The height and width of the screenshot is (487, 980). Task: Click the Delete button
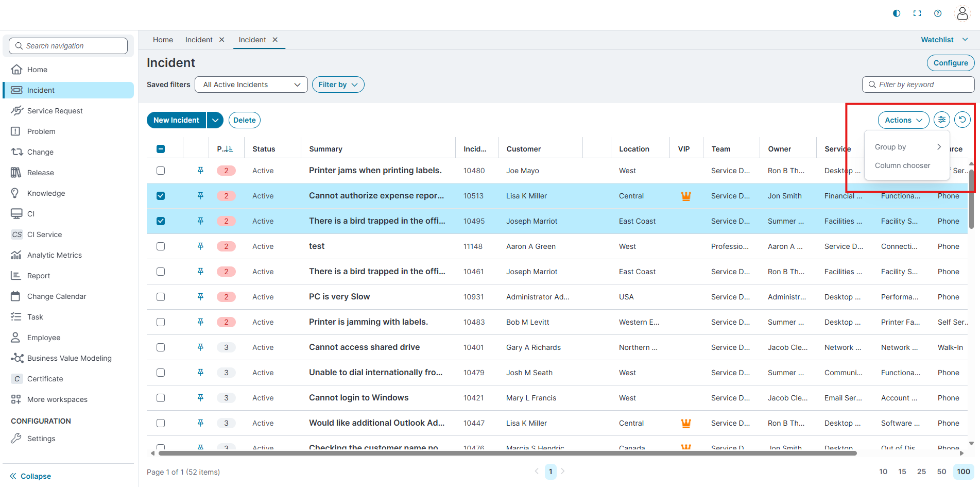[244, 120]
